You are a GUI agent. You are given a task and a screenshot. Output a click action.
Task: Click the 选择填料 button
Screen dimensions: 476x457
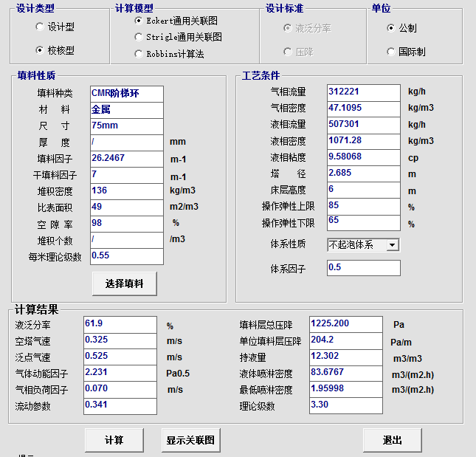coord(125,284)
